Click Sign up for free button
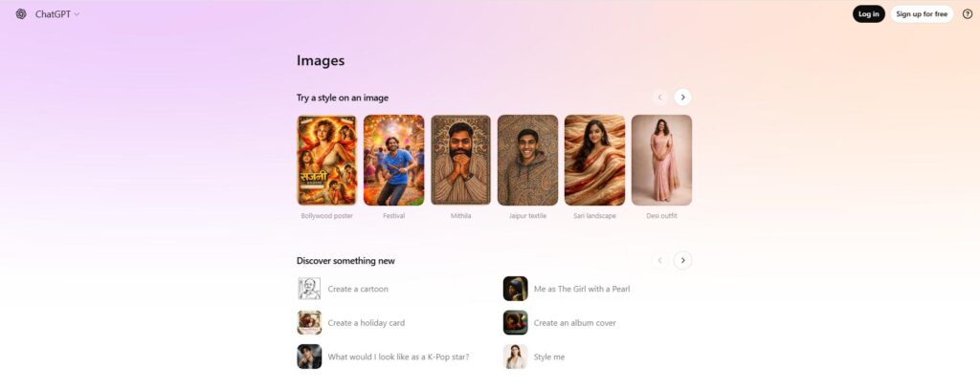The image size is (980, 391). coord(922,14)
